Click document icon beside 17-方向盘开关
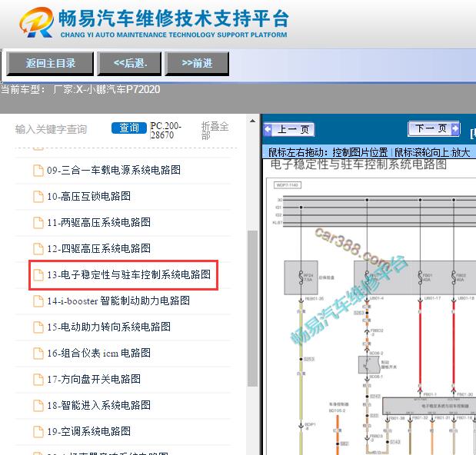The height and width of the screenshot is (455, 476). [x=38, y=379]
